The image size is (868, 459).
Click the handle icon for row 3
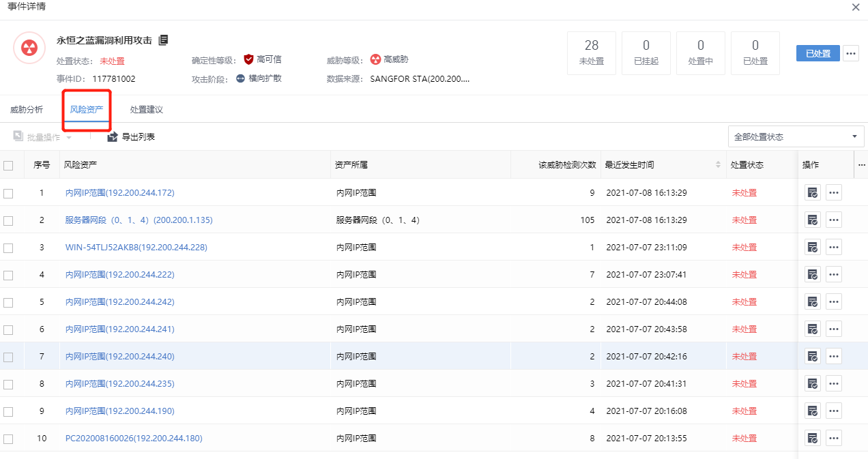coord(812,248)
